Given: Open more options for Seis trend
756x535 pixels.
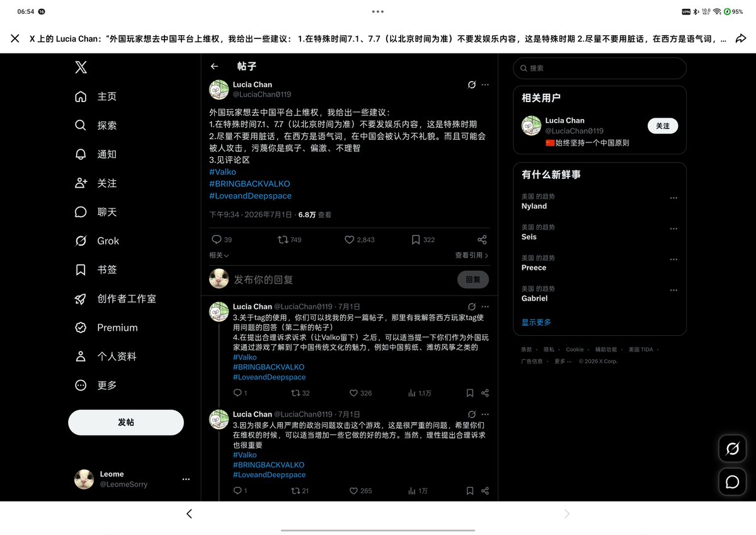Looking at the screenshot, I should point(673,229).
